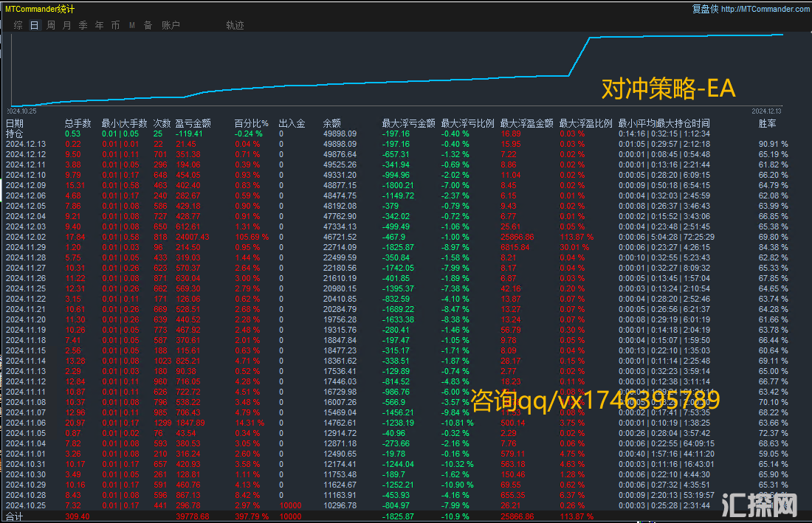Click the 合计 totals row label
The width and height of the screenshot is (812, 523).
(x=15, y=516)
